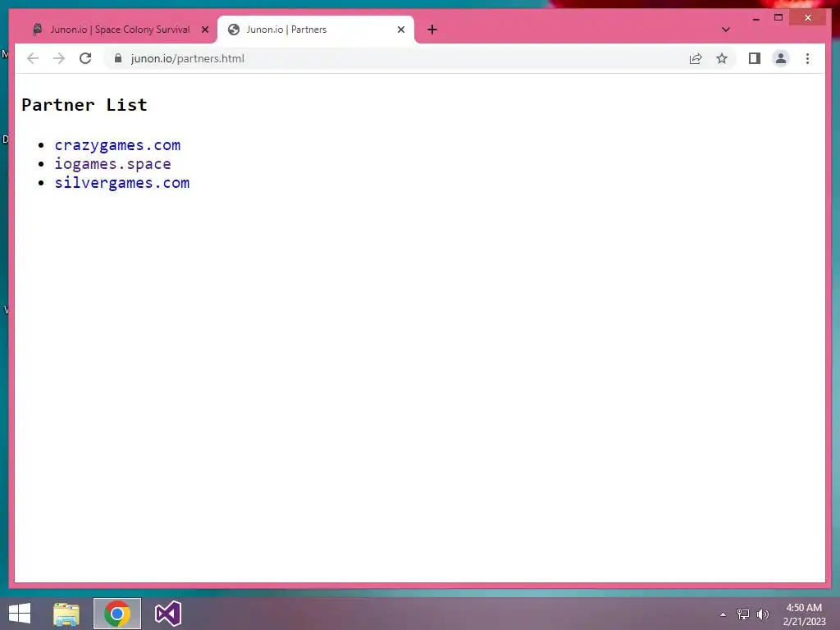Click the address bar URL junon.io/partners.html

click(x=188, y=58)
